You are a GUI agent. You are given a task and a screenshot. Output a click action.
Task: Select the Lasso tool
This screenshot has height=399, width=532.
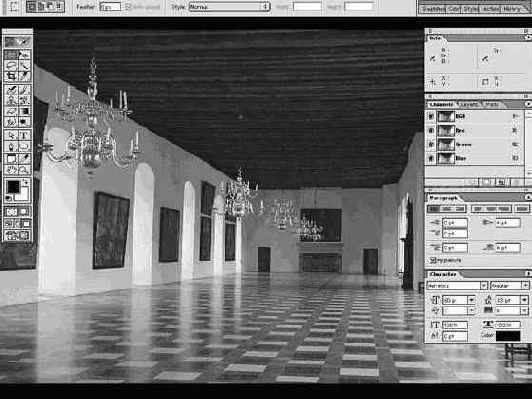coord(11,65)
